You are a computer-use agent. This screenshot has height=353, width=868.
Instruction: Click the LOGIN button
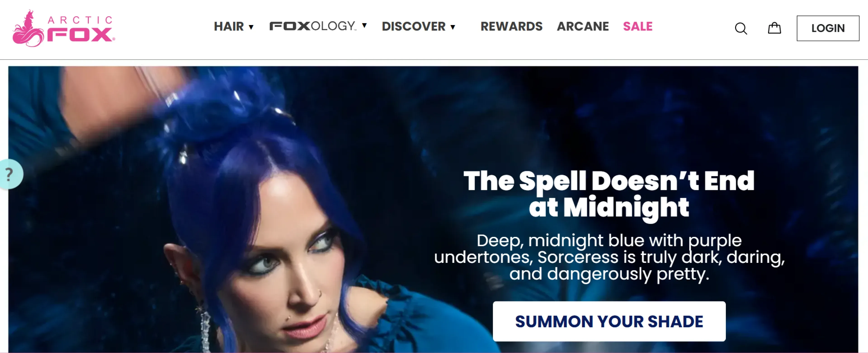click(828, 28)
